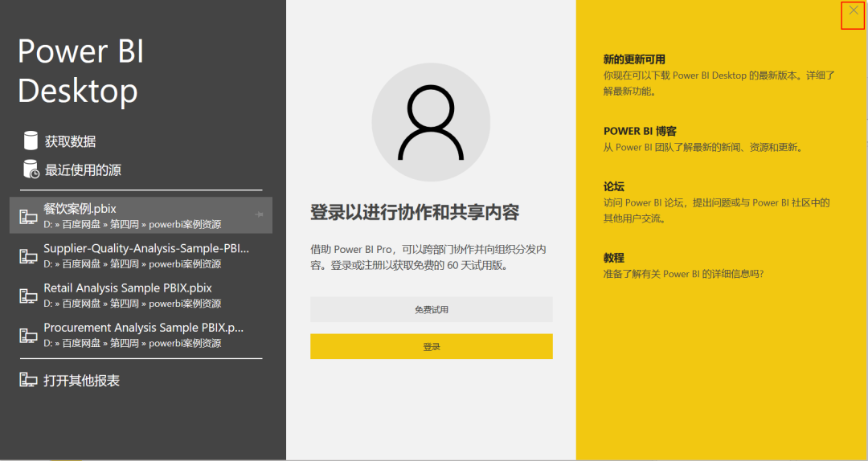This screenshot has height=461, width=868.
Task: Open the 新的更新可用 update link
Action: 634,59
